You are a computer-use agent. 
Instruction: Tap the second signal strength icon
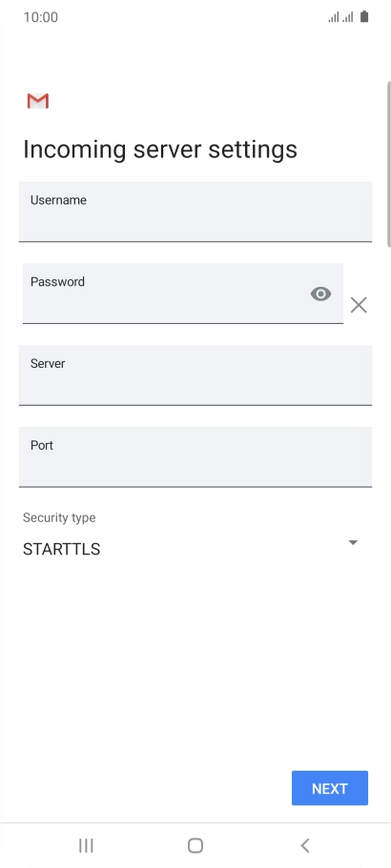click(348, 18)
